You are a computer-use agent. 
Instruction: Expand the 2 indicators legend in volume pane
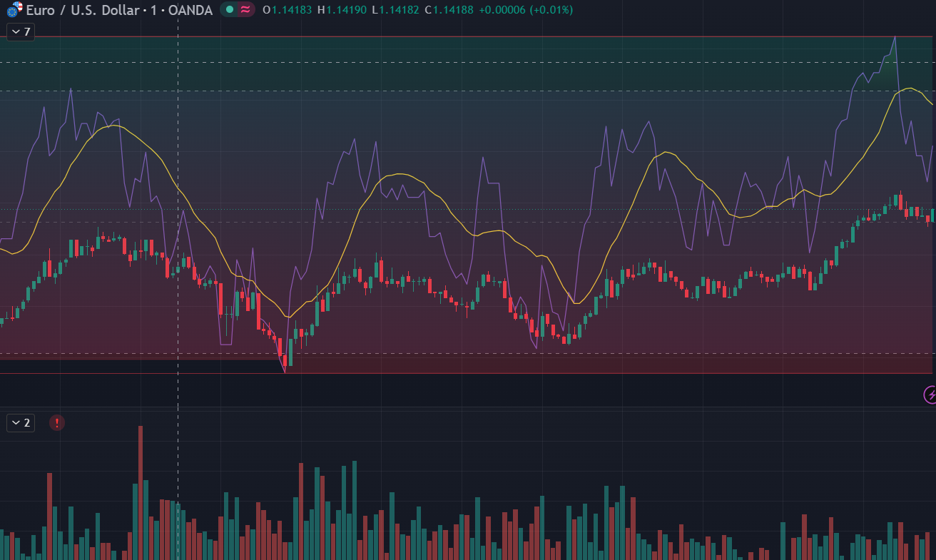click(21, 422)
